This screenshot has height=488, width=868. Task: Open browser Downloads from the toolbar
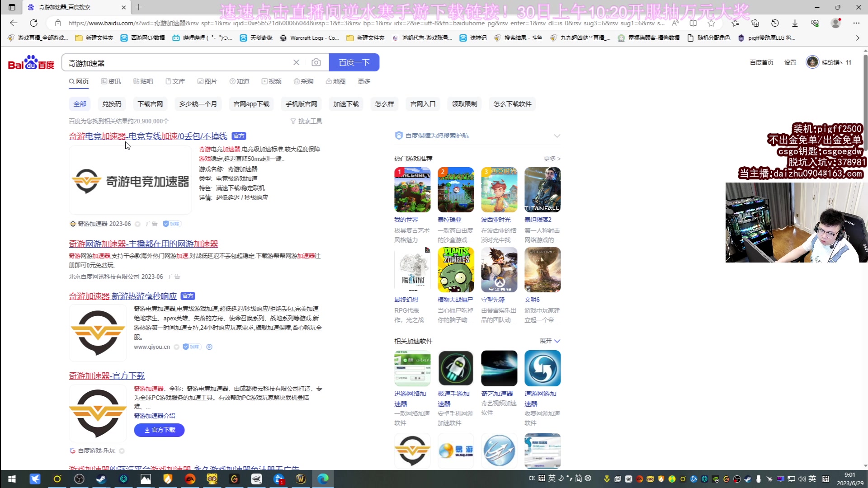point(795,23)
